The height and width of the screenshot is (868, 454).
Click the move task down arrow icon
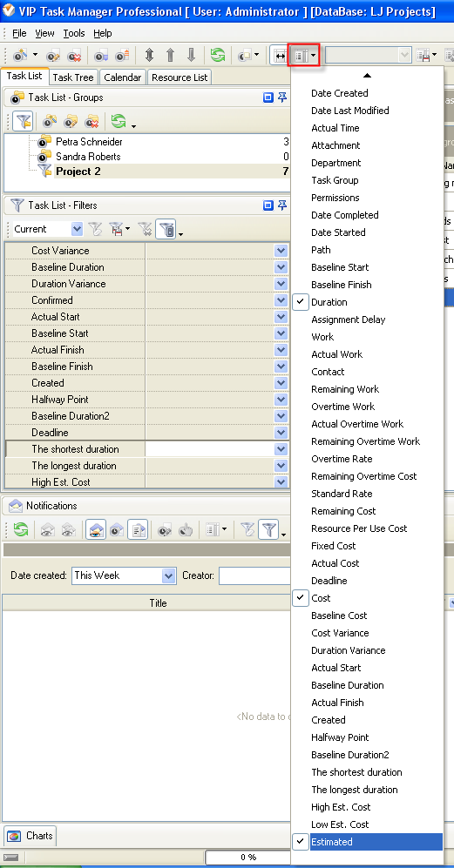click(x=191, y=55)
